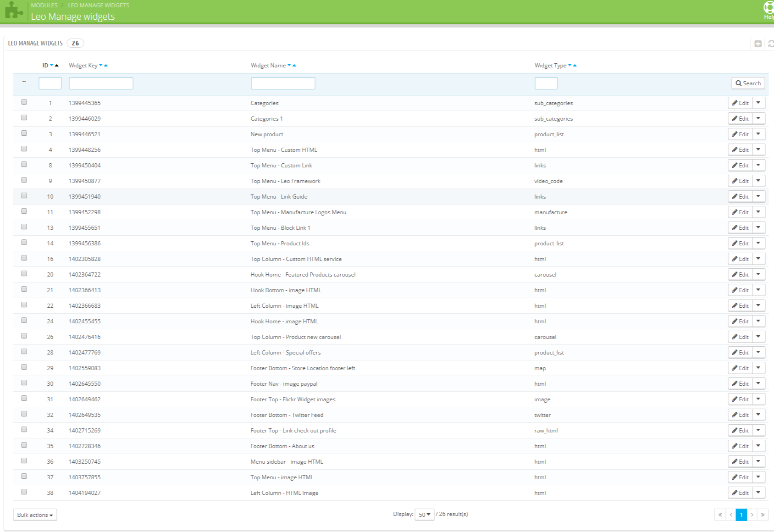Tick checkbox for Left Column - HTML image

(24, 492)
